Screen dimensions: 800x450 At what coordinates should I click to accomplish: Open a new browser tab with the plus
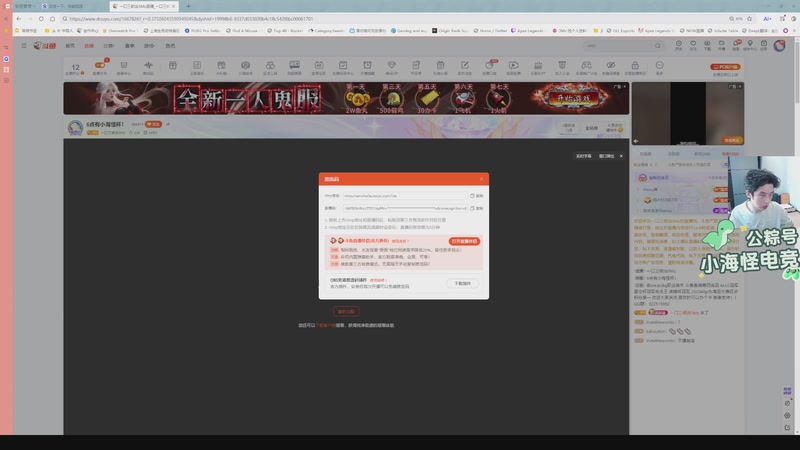tap(188, 6)
